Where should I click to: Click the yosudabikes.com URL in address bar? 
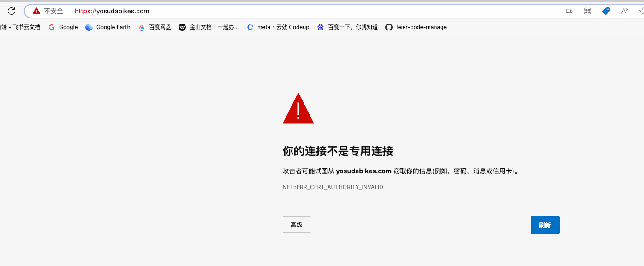point(112,11)
